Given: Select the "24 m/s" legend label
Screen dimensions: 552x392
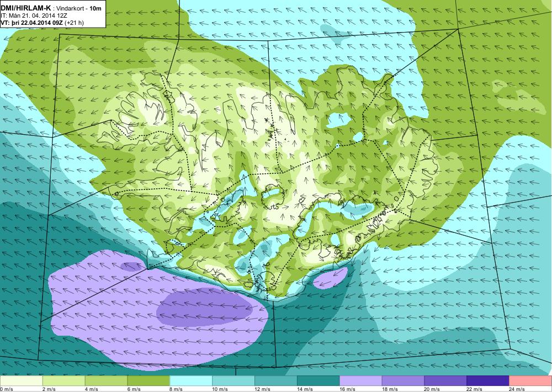Looking at the screenshot, I should coord(517,389).
